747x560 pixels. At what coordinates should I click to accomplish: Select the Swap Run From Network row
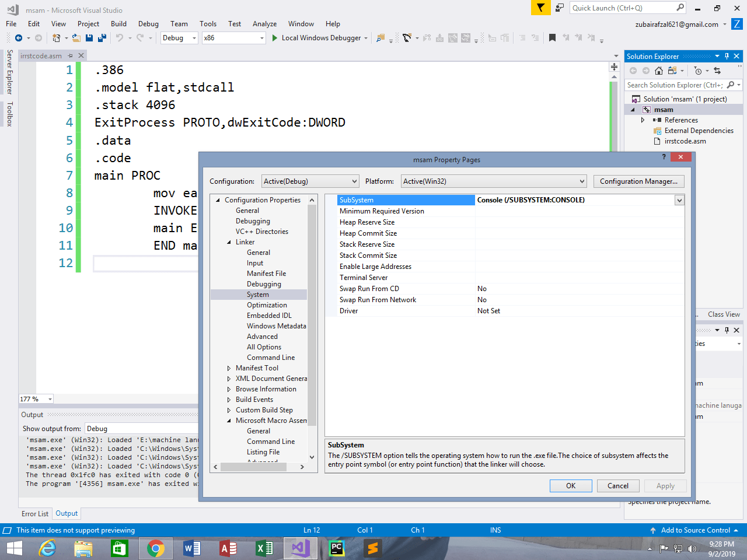click(504, 300)
